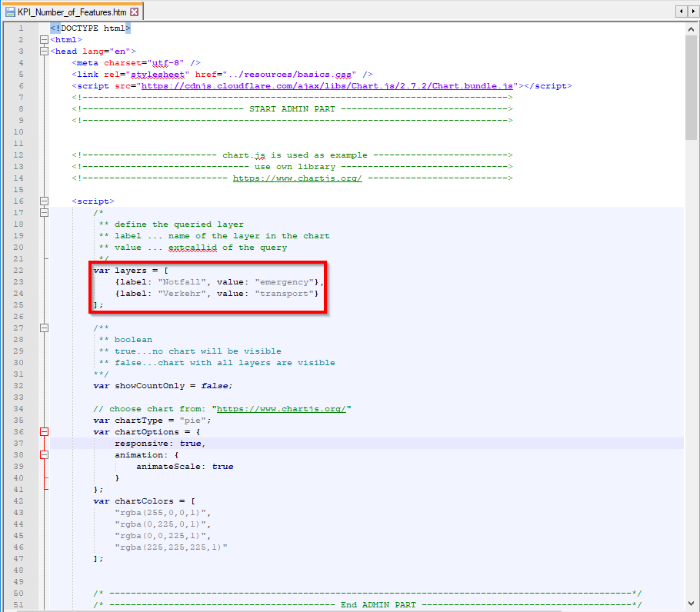Collapse the script block fold on line 16
Viewport: 700px width, 612px height.
pyautogui.click(x=44, y=201)
